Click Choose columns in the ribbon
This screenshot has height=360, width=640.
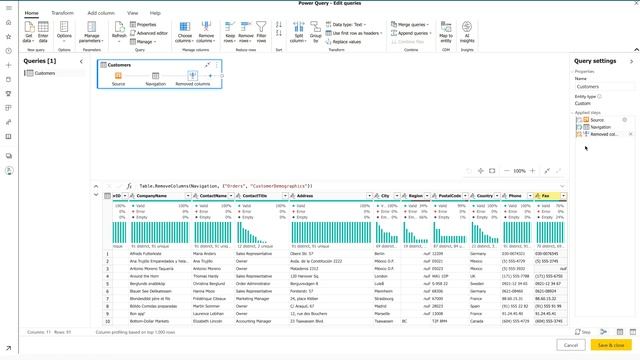[184, 32]
